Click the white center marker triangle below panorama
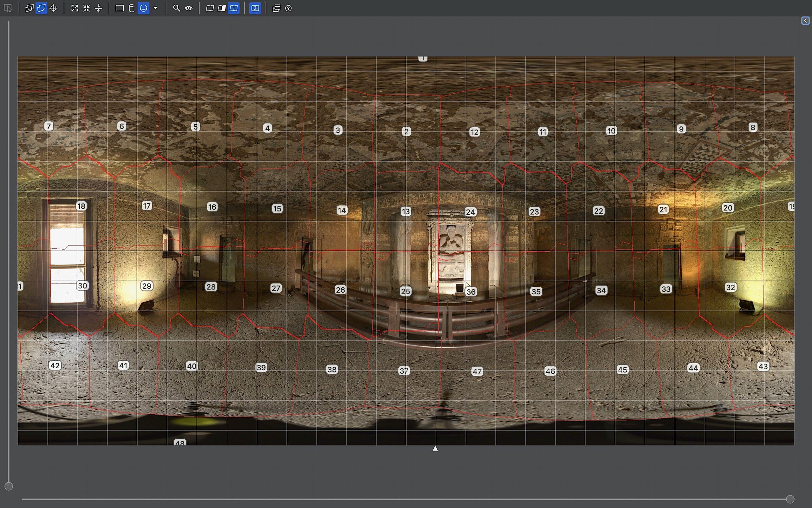The width and height of the screenshot is (812, 508). (435, 448)
